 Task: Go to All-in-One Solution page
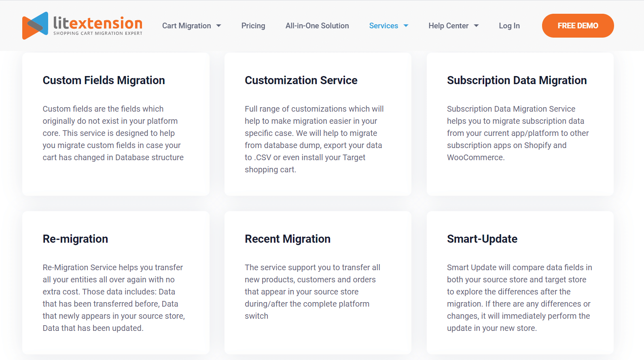(317, 25)
